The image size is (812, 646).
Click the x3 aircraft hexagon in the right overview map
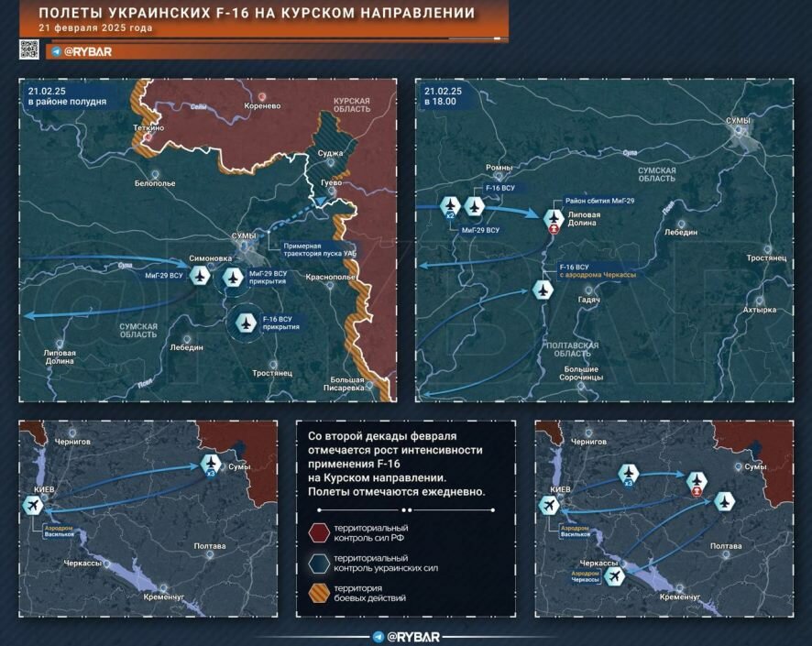(629, 474)
